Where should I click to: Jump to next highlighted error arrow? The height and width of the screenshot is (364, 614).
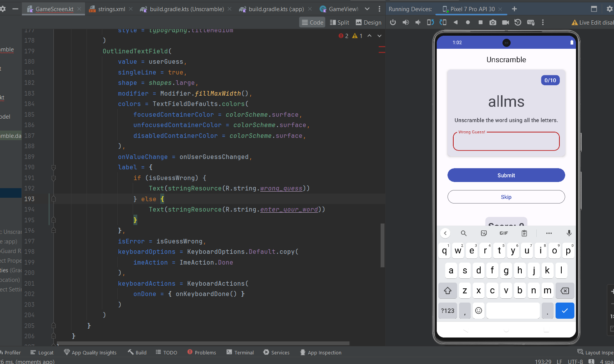(379, 36)
